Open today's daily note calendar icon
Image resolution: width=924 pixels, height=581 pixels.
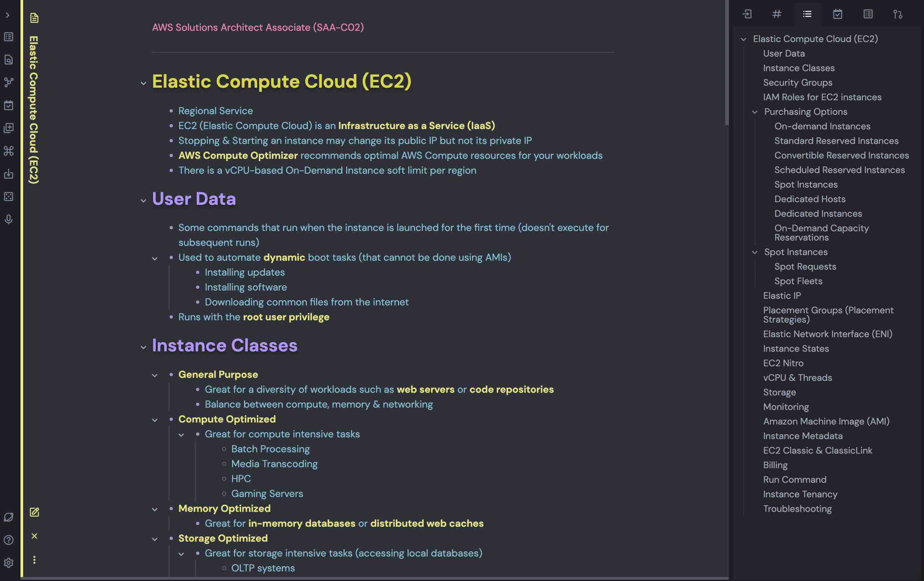pos(9,105)
